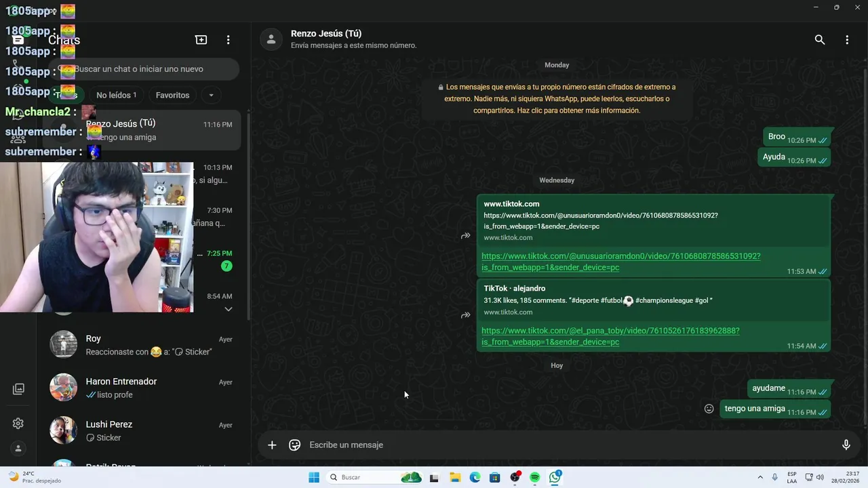Open Spotify from taskbar
The image size is (868, 488).
coord(535,477)
